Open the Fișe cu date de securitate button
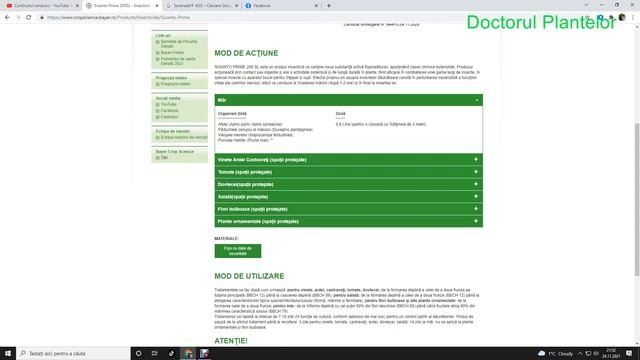Screen dimensions: 640x360 click(238, 251)
